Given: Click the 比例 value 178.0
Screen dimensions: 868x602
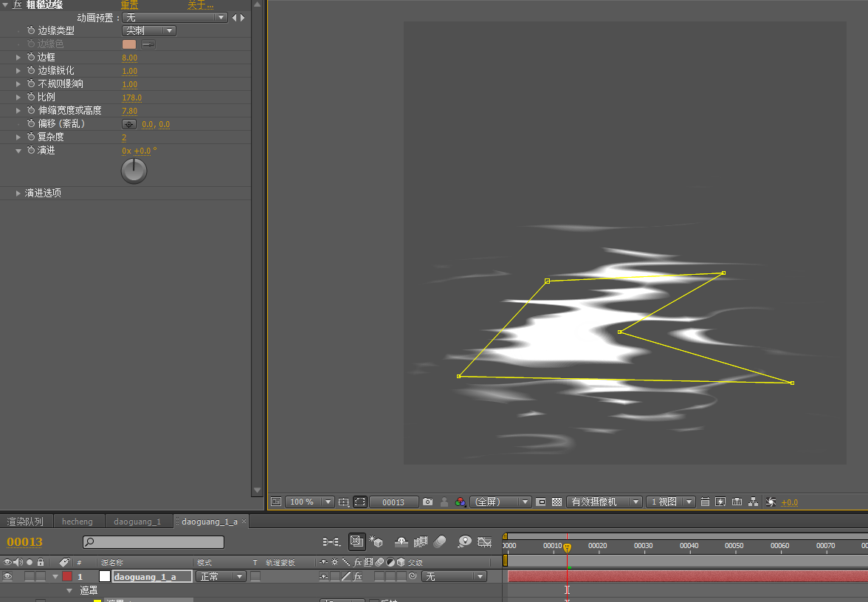Looking at the screenshot, I should point(131,98).
